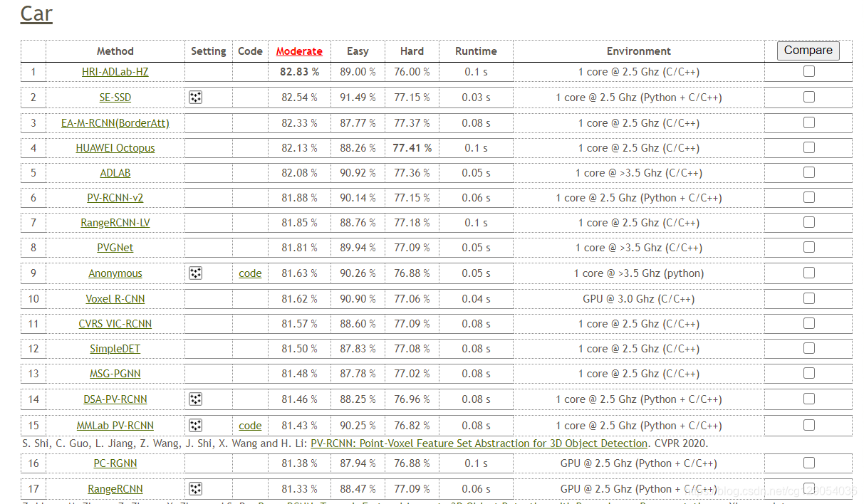The width and height of the screenshot is (864, 504).
Task: Open the ADLAB method link
Action: click(x=115, y=173)
